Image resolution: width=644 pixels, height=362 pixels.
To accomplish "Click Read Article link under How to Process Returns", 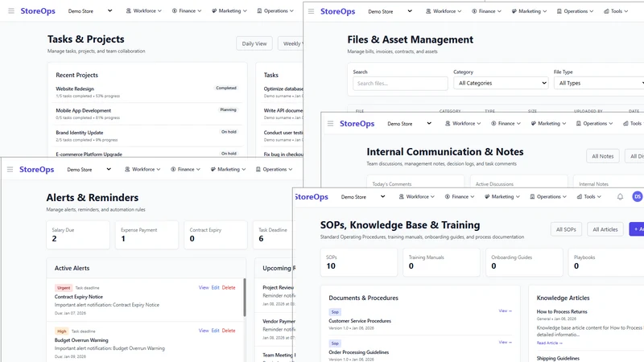I will tap(550, 343).
